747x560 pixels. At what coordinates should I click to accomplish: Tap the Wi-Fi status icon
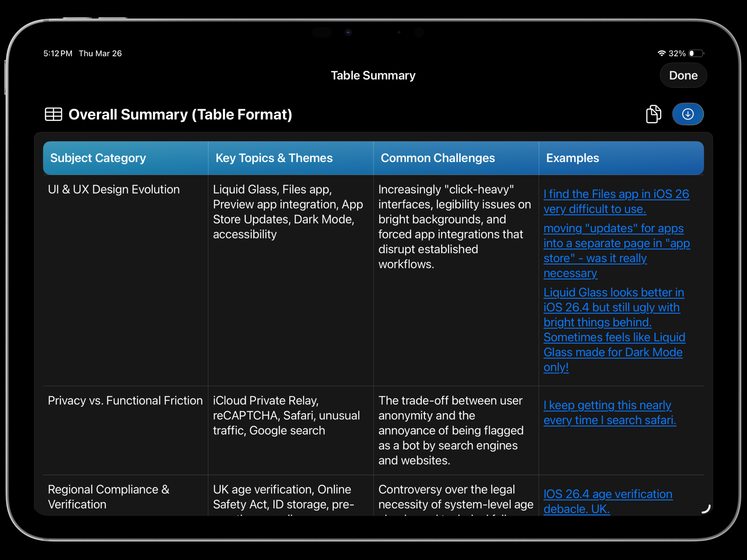pos(661,53)
